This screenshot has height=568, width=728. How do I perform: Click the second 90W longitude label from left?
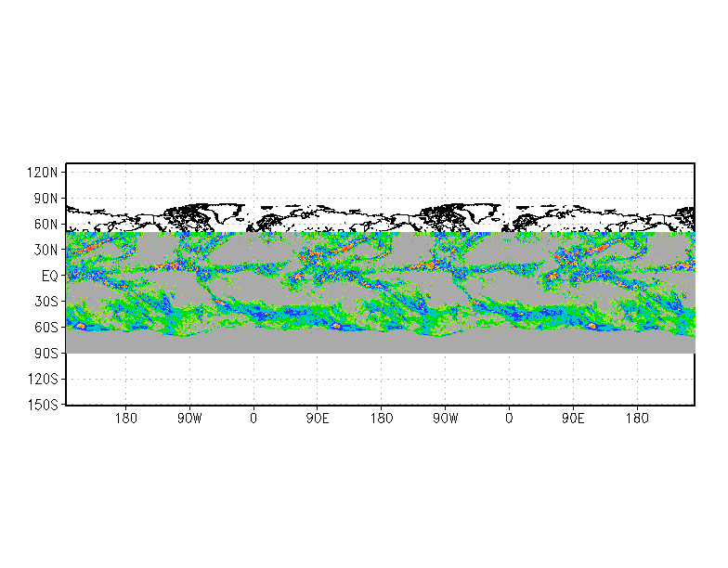446,419
